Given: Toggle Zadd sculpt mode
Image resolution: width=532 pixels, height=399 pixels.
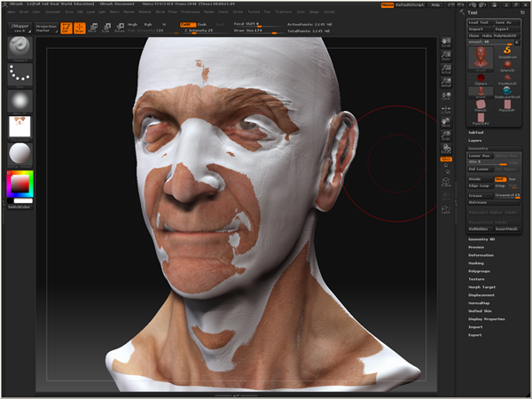Looking at the screenshot, I should point(188,25).
